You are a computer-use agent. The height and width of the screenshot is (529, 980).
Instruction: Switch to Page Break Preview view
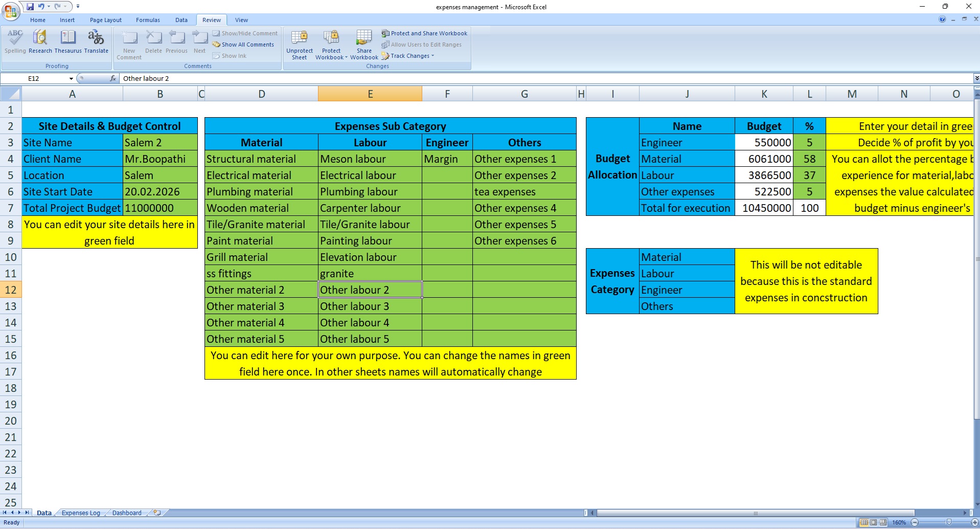(883, 522)
